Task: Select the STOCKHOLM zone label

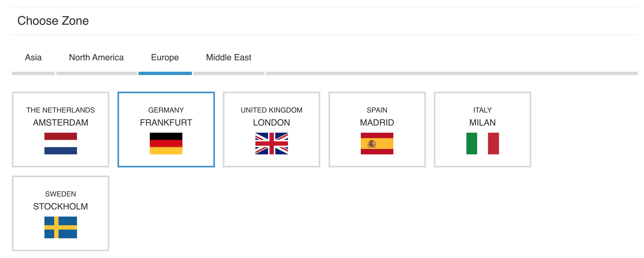Action: tap(60, 206)
